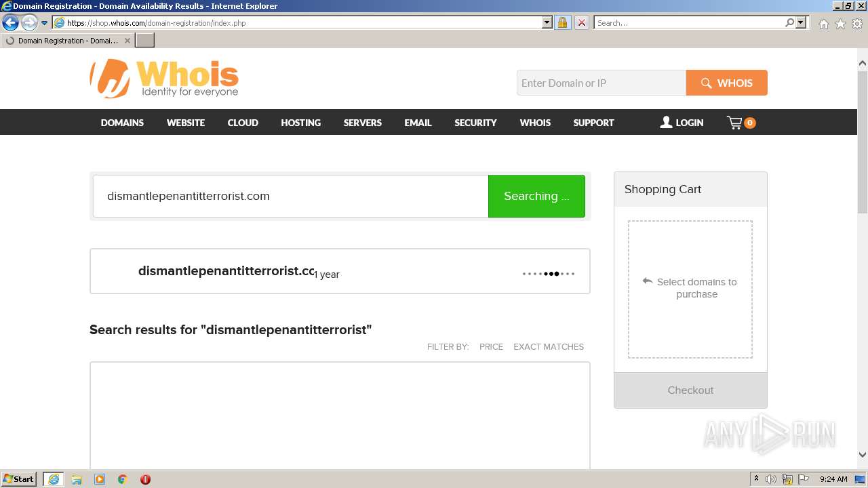
Task: Click the taskbar clock 9:24 AM
Action: click(833, 479)
